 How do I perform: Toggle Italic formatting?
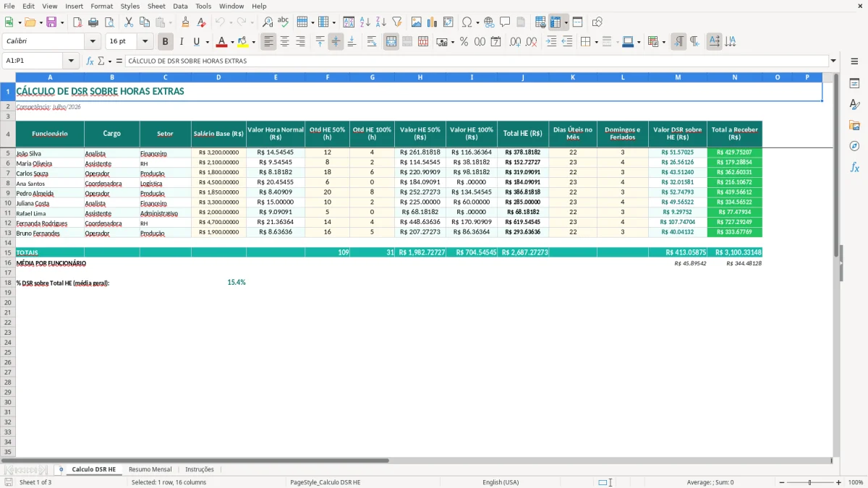[x=181, y=42]
